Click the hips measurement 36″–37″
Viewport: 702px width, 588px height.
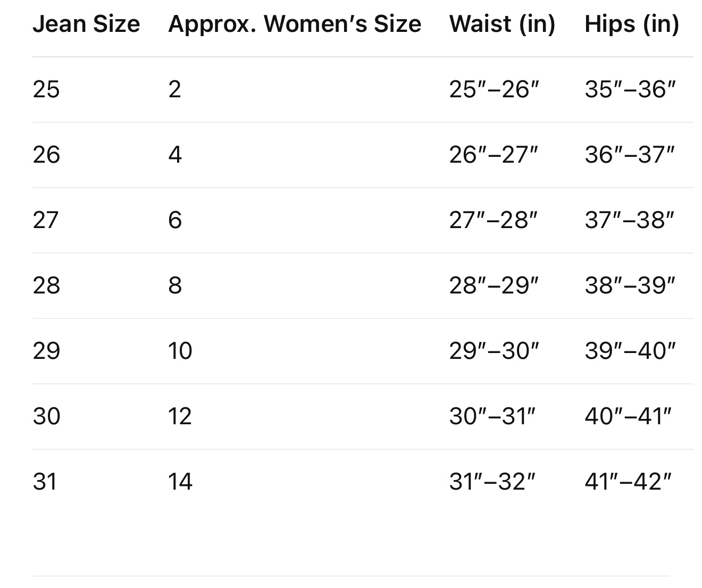(x=630, y=155)
